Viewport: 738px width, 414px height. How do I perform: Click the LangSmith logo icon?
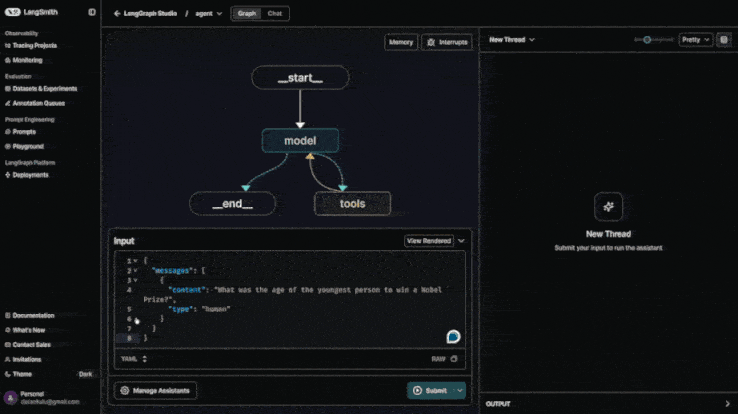13,12
